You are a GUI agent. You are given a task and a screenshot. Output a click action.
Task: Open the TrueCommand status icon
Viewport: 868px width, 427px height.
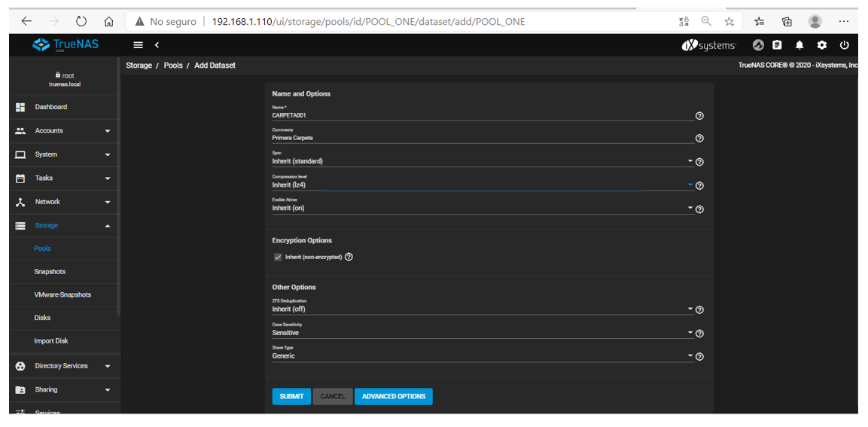coord(758,45)
